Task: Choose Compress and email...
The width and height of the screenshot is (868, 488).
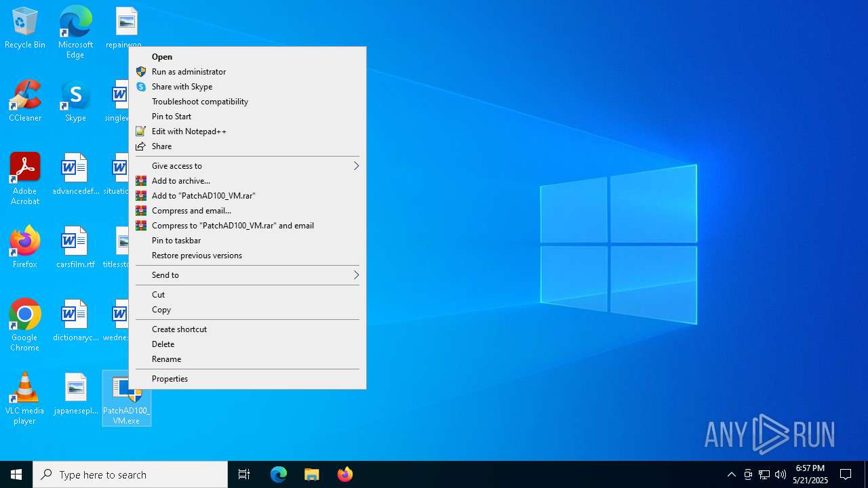Action: click(248, 211)
